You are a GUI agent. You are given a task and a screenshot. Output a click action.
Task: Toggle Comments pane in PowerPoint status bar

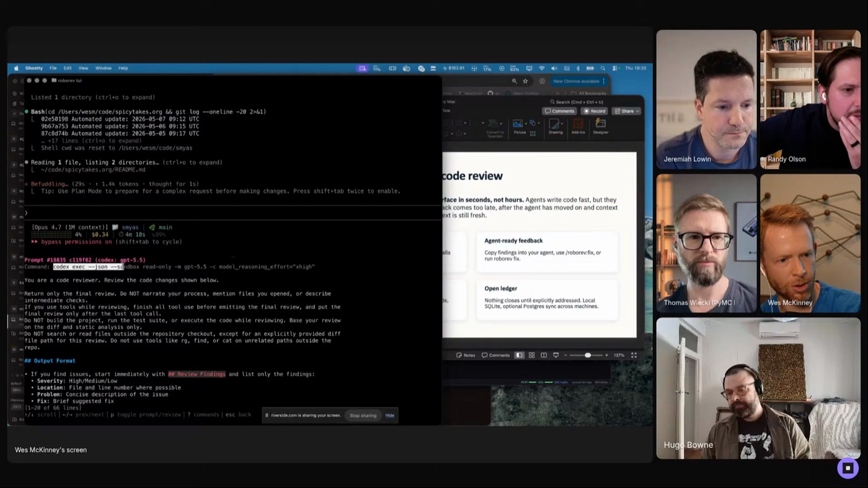(x=495, y=355)
